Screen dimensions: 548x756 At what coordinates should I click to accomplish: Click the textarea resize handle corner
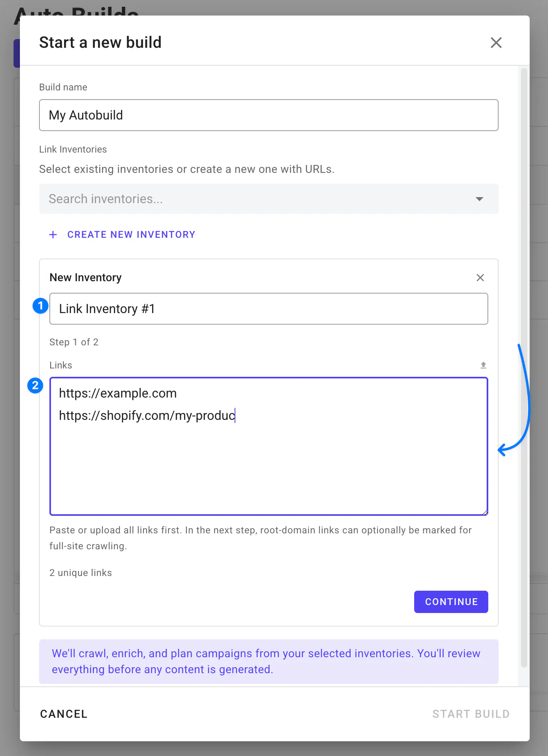click(x=485, y=512)
